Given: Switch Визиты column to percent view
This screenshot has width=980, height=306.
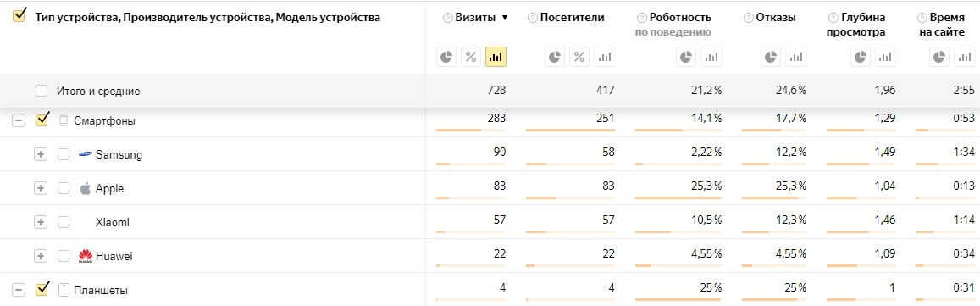Looking at the screenshot, I should 471,57.
